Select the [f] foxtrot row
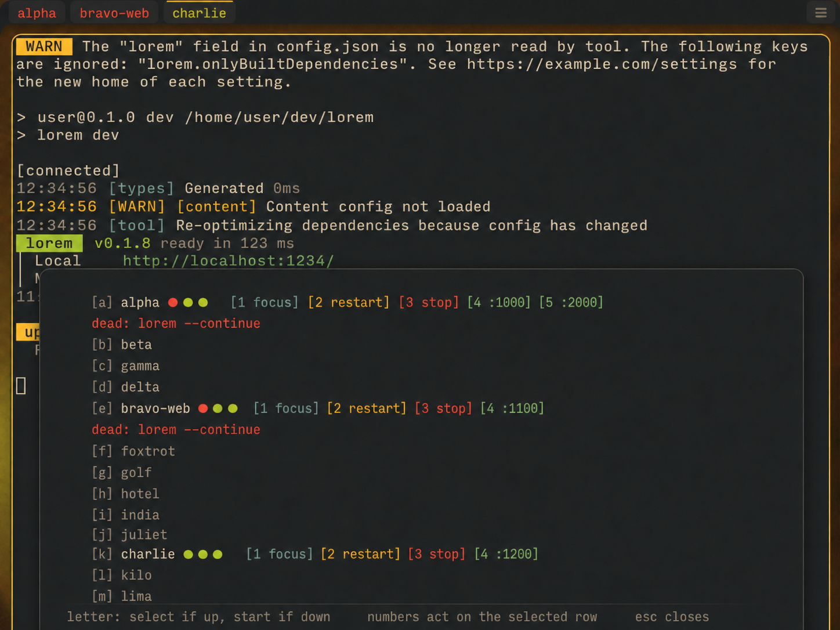 click(133, 451)
